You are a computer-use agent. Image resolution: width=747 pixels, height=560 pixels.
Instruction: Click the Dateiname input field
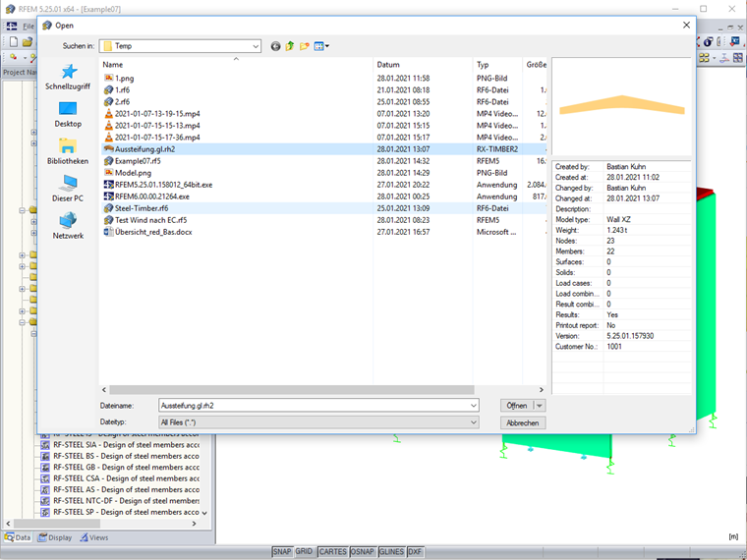pos(314,406)
